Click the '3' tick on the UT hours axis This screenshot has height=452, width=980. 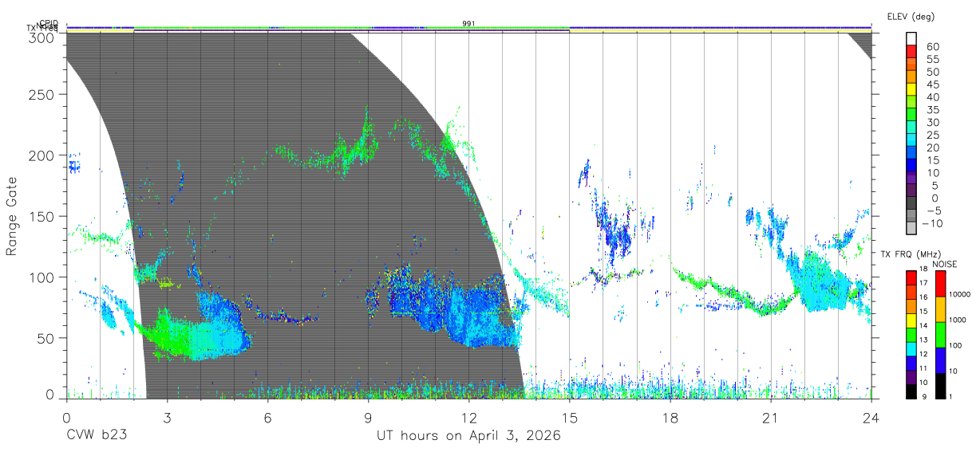[x=167, y=417]
